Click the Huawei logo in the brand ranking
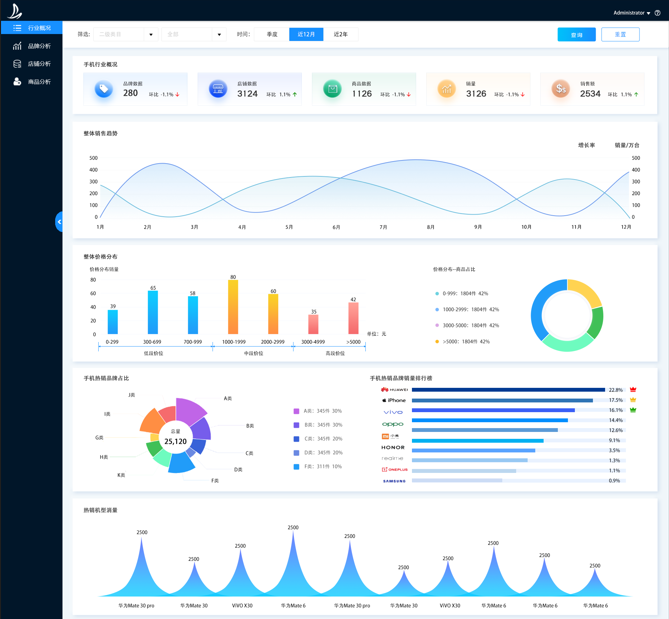The height and width of the screenshot is (619, 669). (x=394, y=389)
